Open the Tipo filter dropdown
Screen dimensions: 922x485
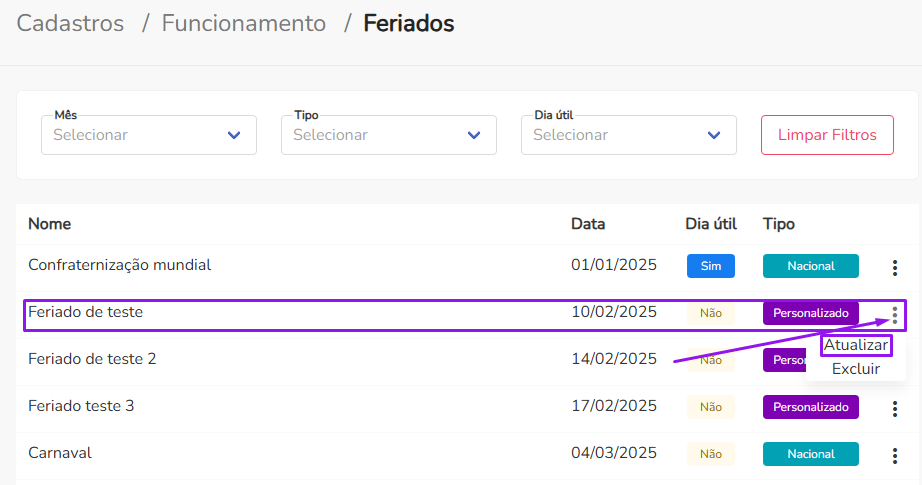[x=389, y=135]
